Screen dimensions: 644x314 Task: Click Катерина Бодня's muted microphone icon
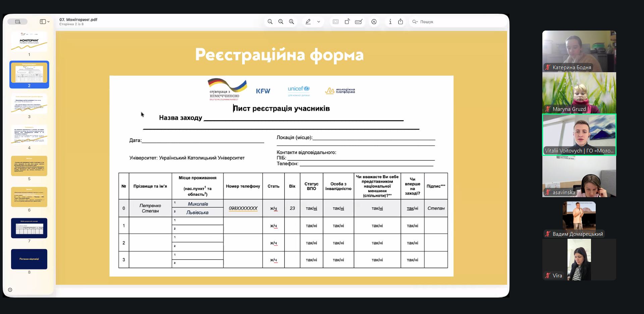pos(548,68)
